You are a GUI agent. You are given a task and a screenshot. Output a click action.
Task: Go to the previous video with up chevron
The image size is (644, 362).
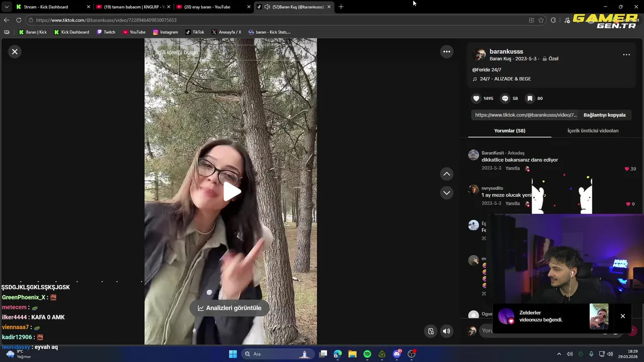(x=446, y=173)
